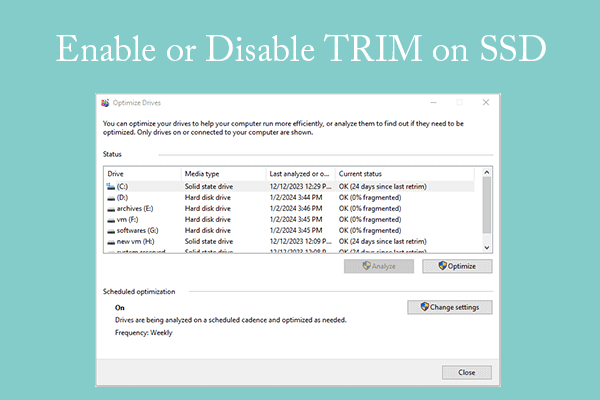Click the vm (F:) drive icon
The width and height of the screenshot is (600, 400).
(110, 219)
